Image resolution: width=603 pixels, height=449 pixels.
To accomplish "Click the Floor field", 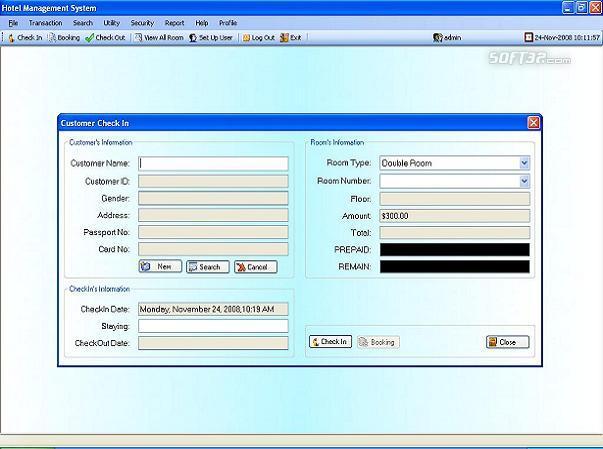I will (x=455, y=199).
